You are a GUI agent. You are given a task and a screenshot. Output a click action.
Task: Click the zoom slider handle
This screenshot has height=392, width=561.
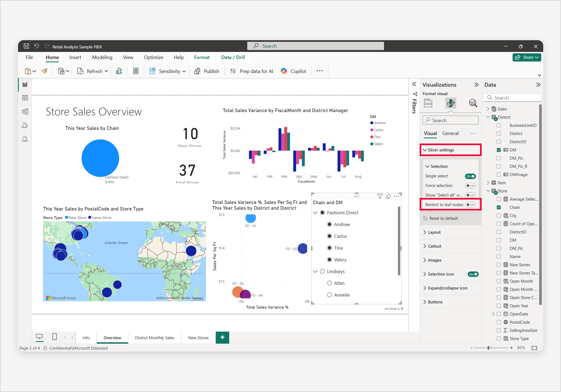[488, 348]
